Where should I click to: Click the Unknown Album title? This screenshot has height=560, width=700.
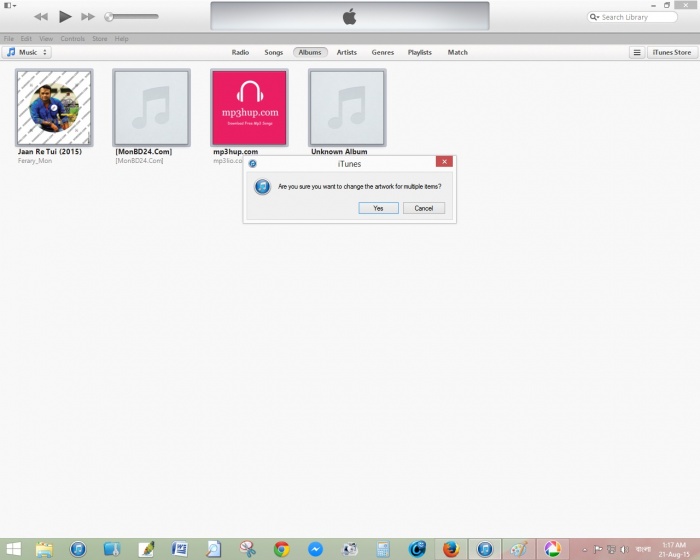339,151
